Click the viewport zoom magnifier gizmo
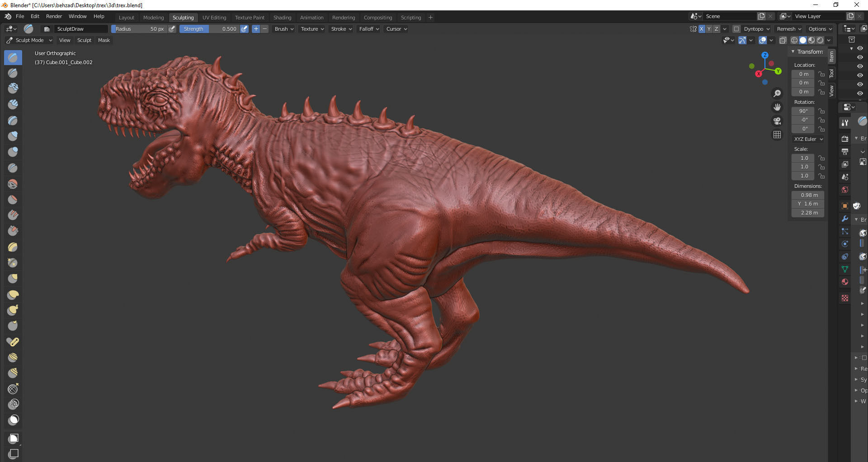868x462 pixels. 777,93
